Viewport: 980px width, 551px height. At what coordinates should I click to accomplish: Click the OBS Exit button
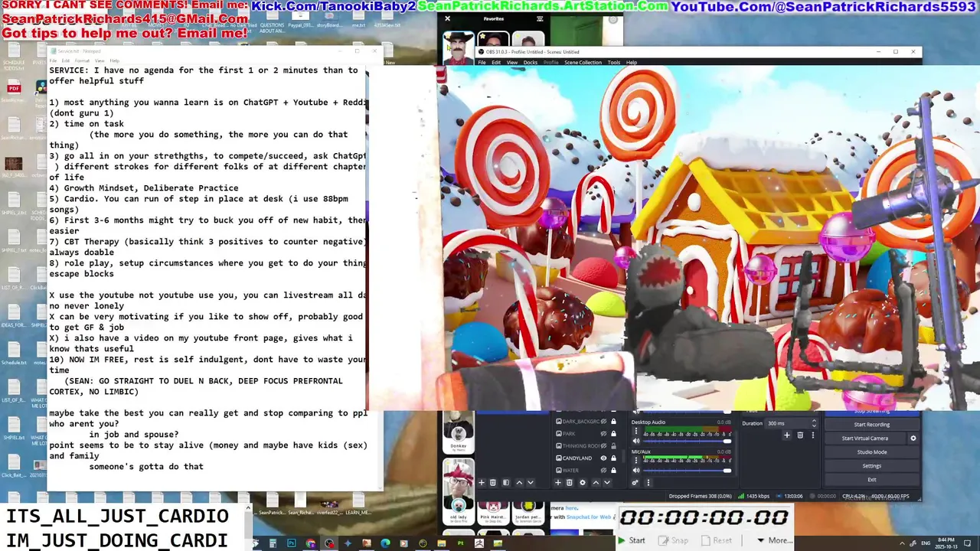click(x=872, y=480)
